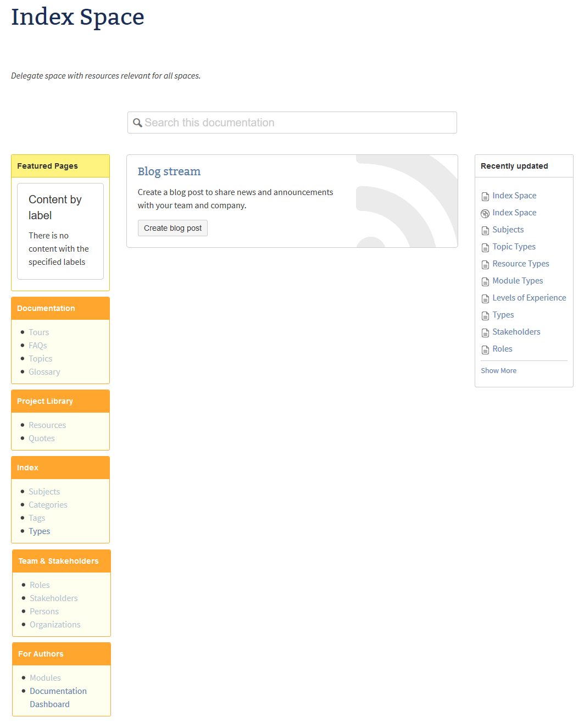Screen dimensions: 584x728
Task: Click the blog icon next to the second Index Space
Action: click(x=485, y=214)
